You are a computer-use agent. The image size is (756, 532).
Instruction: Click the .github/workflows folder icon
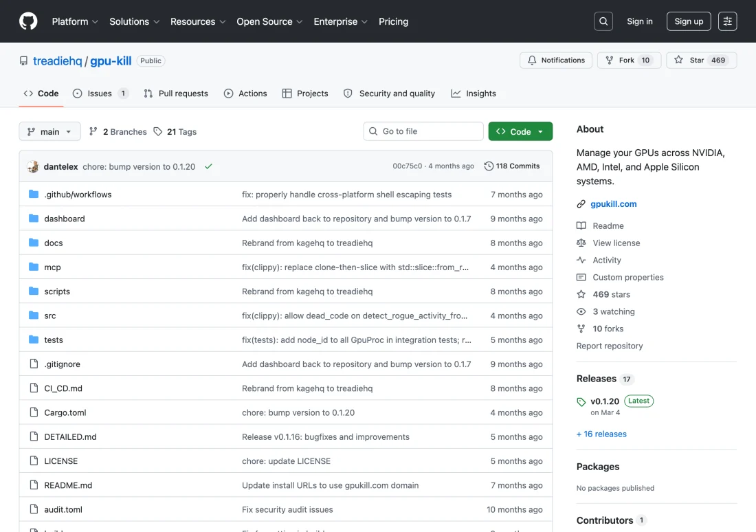(33, 194)
